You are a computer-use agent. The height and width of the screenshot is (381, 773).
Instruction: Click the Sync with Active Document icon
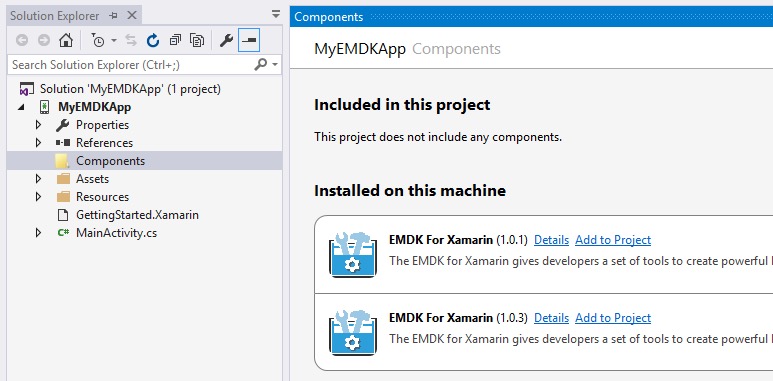(x=131, y=40)
